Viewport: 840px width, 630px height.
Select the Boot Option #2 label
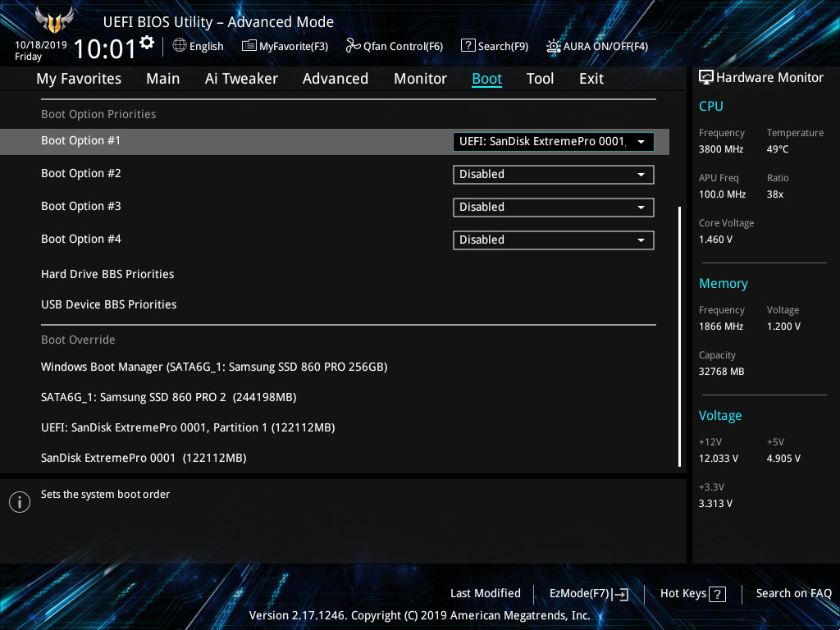click(x=81, y=173)
